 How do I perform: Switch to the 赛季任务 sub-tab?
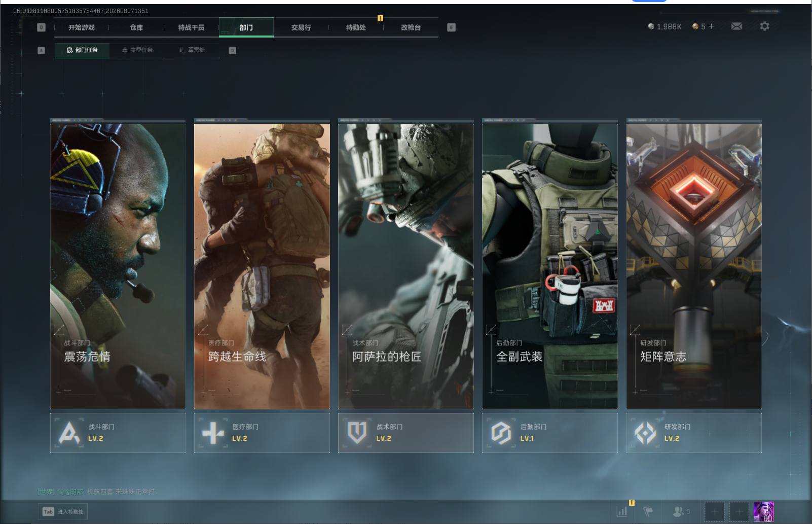[x=137, y=50]
